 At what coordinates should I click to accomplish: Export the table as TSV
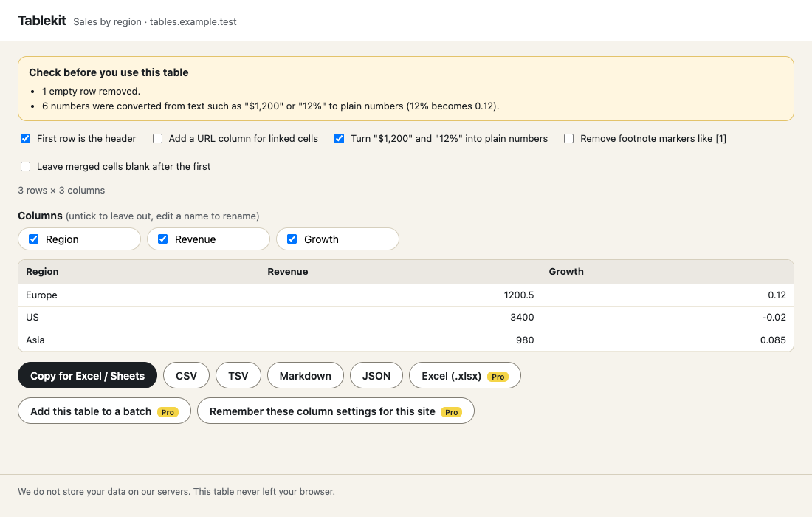tap(238, 376)
